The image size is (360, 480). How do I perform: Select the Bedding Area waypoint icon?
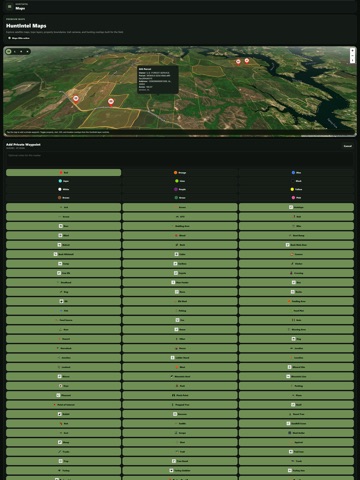click(x=180, y=226)
